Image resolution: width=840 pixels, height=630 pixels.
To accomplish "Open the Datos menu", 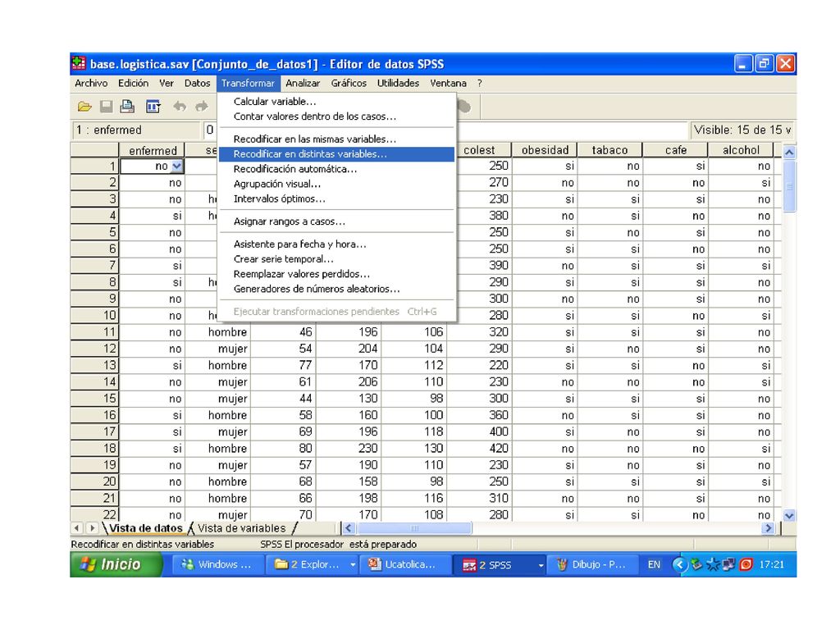I will (197, 83).
